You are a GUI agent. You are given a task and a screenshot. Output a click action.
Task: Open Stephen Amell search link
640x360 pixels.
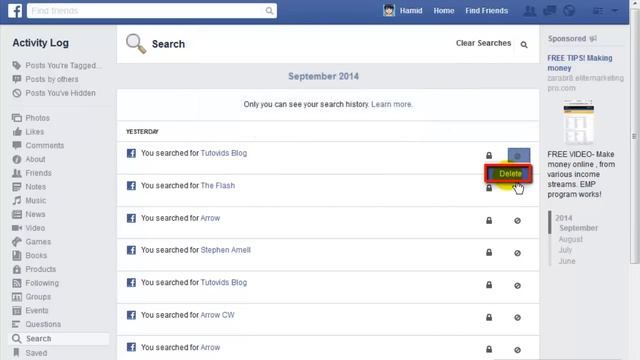point(225,250)
